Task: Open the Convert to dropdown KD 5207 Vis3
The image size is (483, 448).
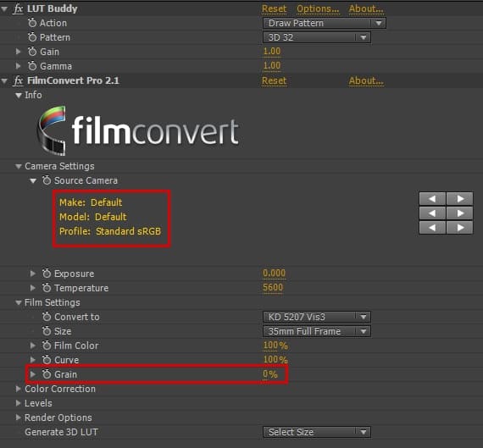Action: pos(317,317)
